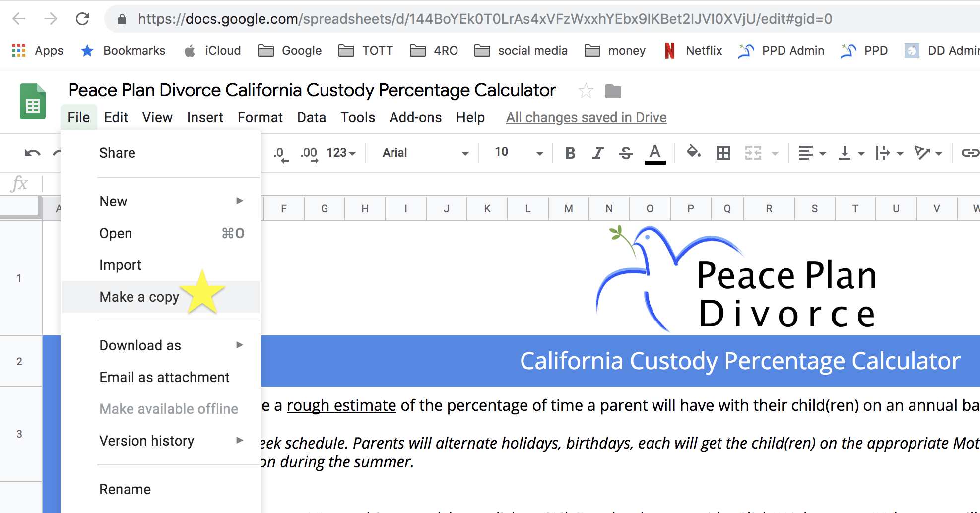
Task: Open the TOTT bookmarks folder
Action: click(x=366, y=51)
